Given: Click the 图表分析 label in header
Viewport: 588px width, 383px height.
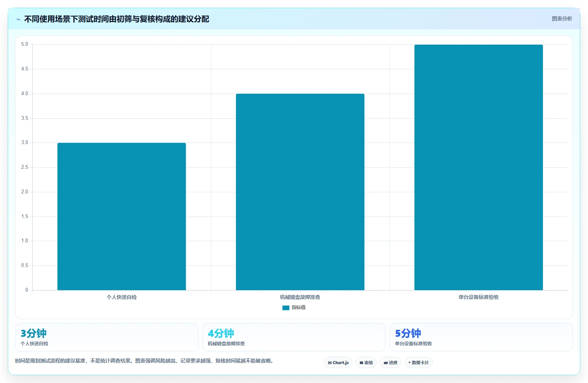Looking at the screenshot, I should tap(562, 18).
